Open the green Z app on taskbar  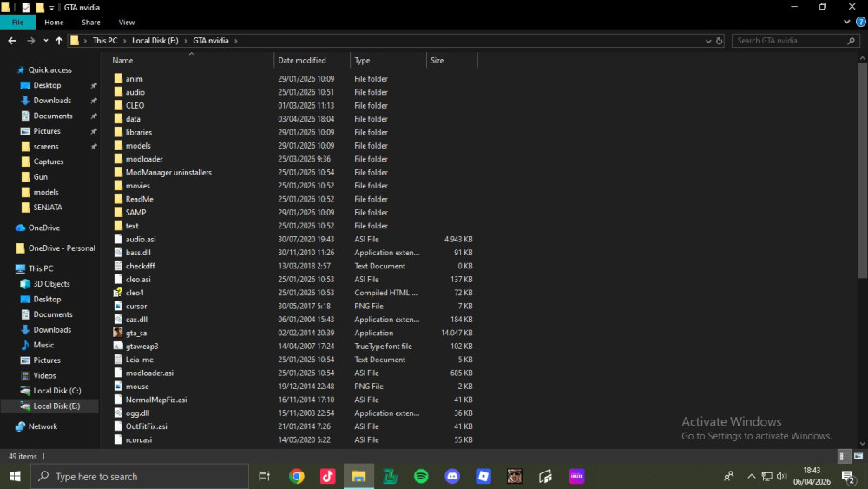click(x=391, y=476)
